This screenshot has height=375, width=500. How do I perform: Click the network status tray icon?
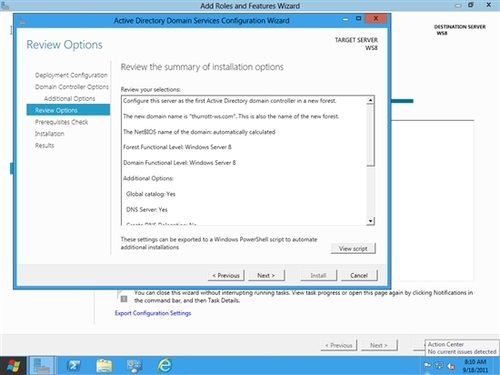coord(439,366)
